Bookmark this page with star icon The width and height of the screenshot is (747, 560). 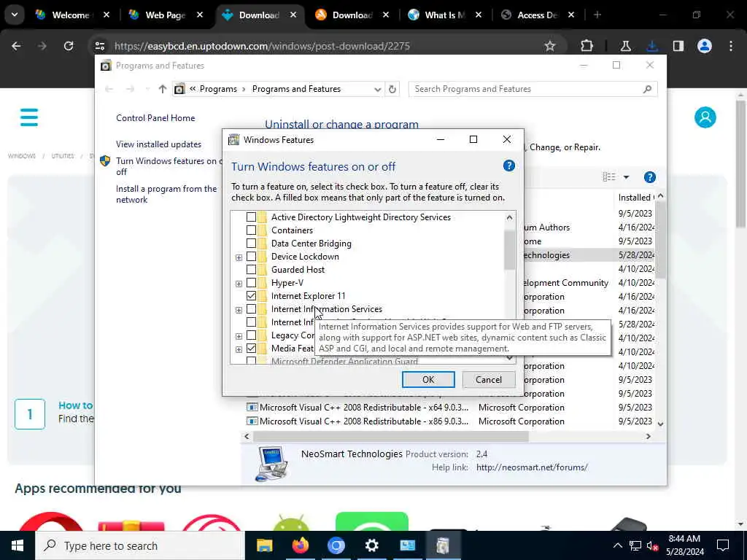pyautogui.click(x=550, y=46)
